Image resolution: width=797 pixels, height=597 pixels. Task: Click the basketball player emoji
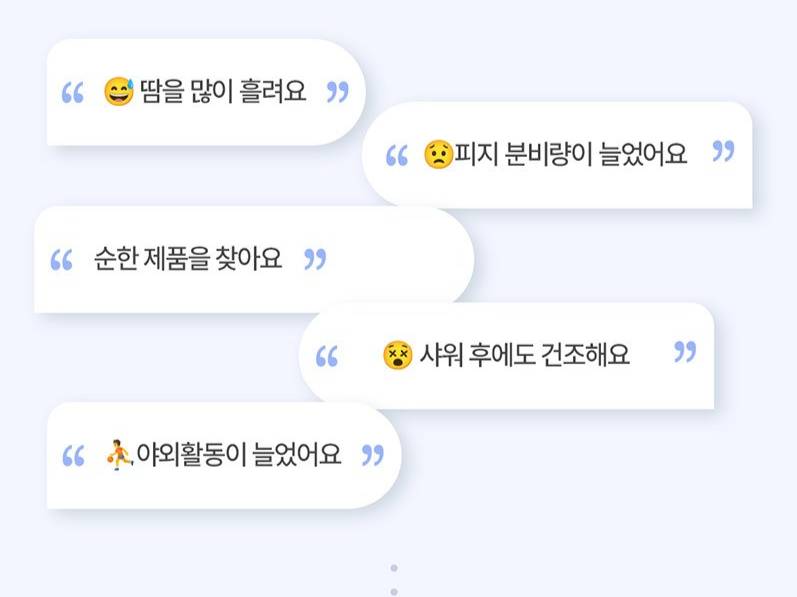[119, 456]
